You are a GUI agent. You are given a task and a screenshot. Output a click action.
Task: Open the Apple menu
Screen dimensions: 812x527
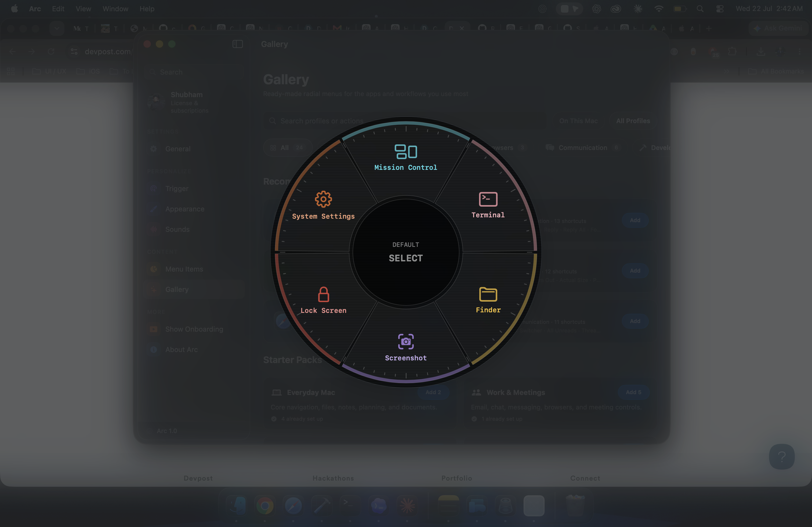coord(14,9)
